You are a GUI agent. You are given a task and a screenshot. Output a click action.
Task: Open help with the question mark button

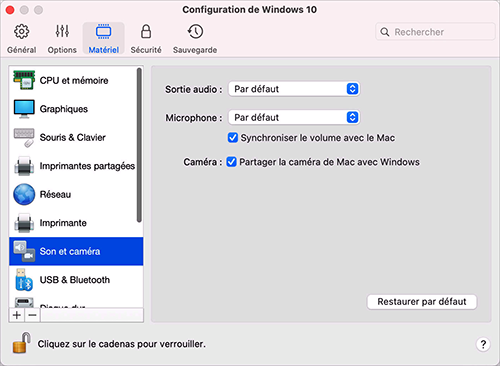coord(483,344)
